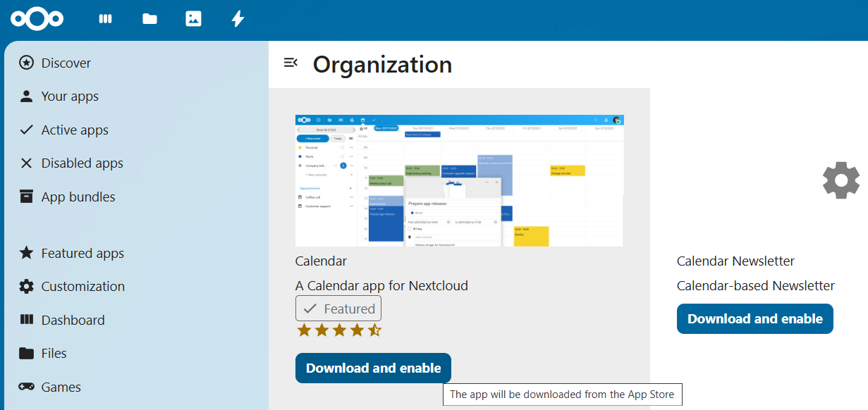Show Disabled apps list
868x410 pixels.
pyautogui.click(x=82, y=163)
